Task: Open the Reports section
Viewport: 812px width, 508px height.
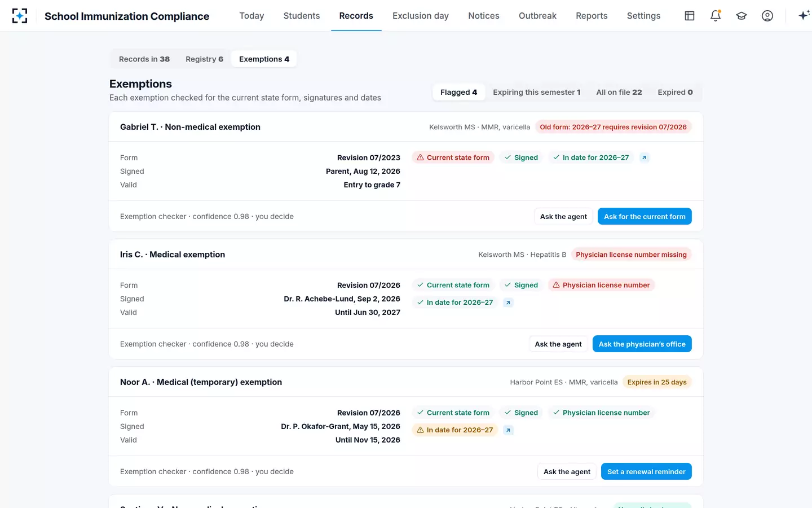Action: 592,16
